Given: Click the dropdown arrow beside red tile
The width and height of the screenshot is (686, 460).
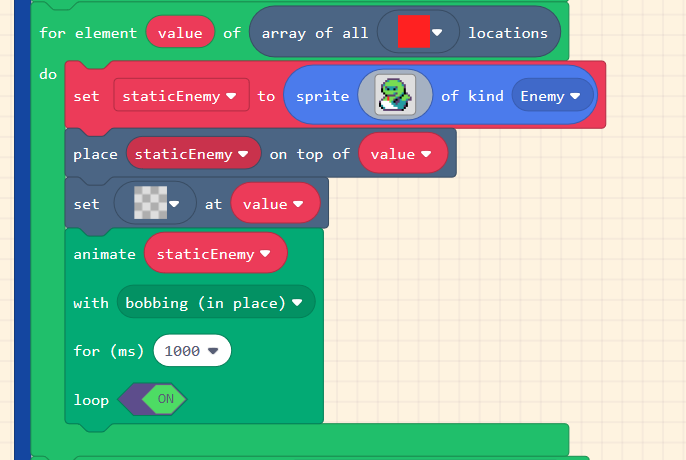Looking at the screenshot, I should 437,33.
